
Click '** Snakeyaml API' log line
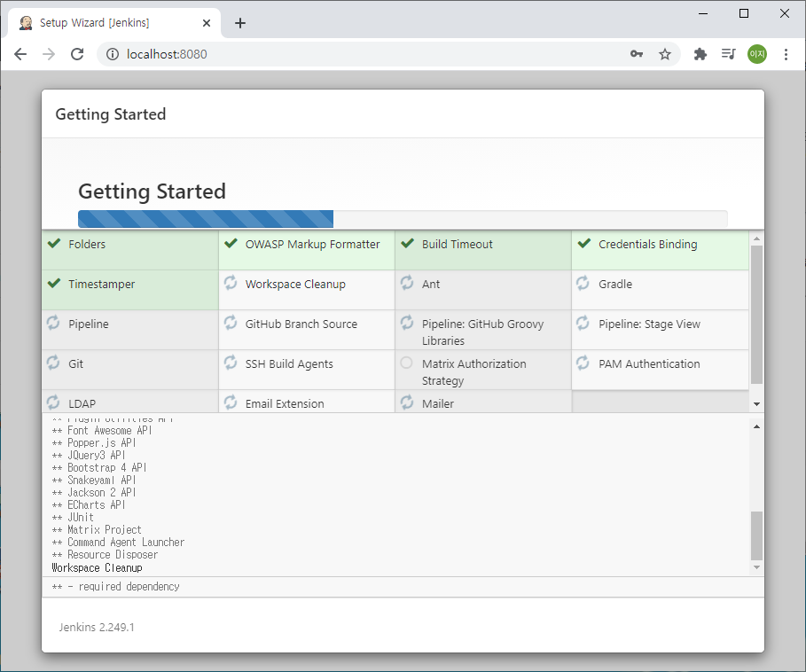[x=94, y=480]
